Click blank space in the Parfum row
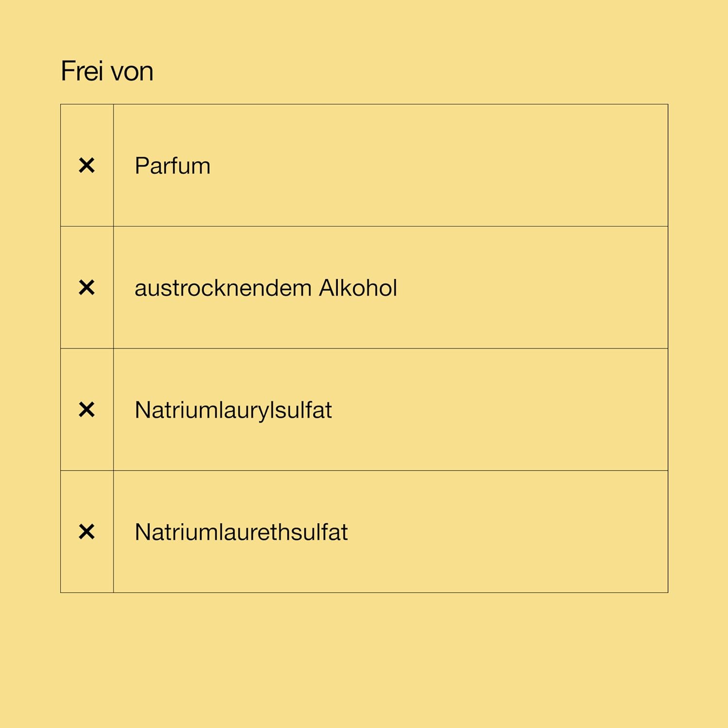Screen dimensions: 728x728 pyautogui.click(x=437, y=165)
